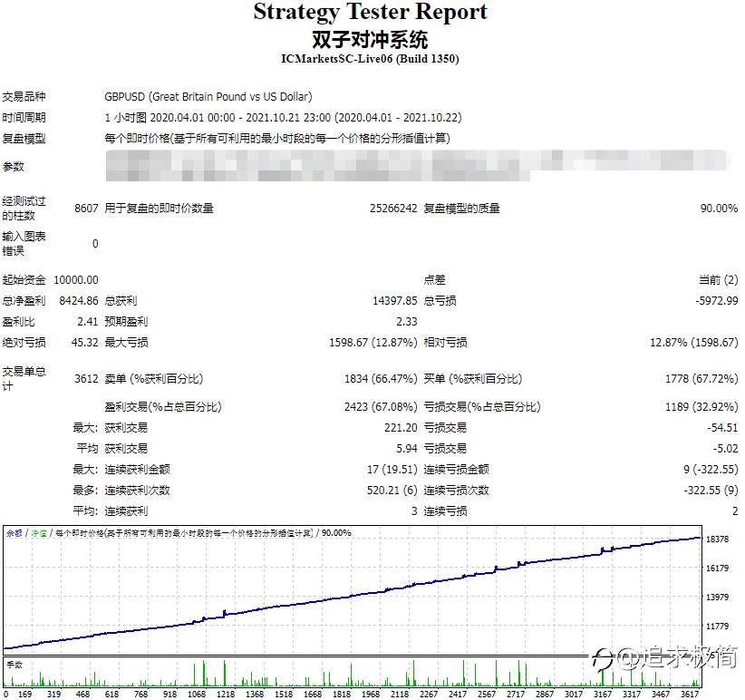Click the 参数 label
Screen dimensions: 745x700
pyautogui.click(x=14, y=166)
